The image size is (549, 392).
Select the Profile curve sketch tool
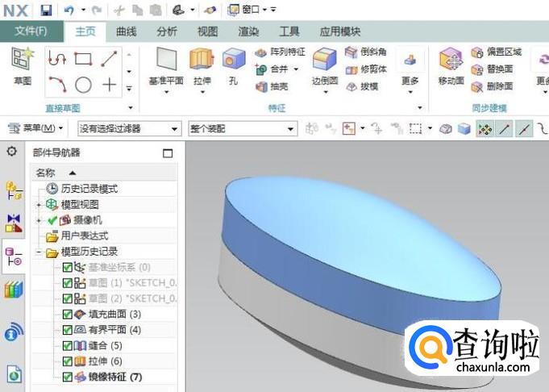click(57, 58)
